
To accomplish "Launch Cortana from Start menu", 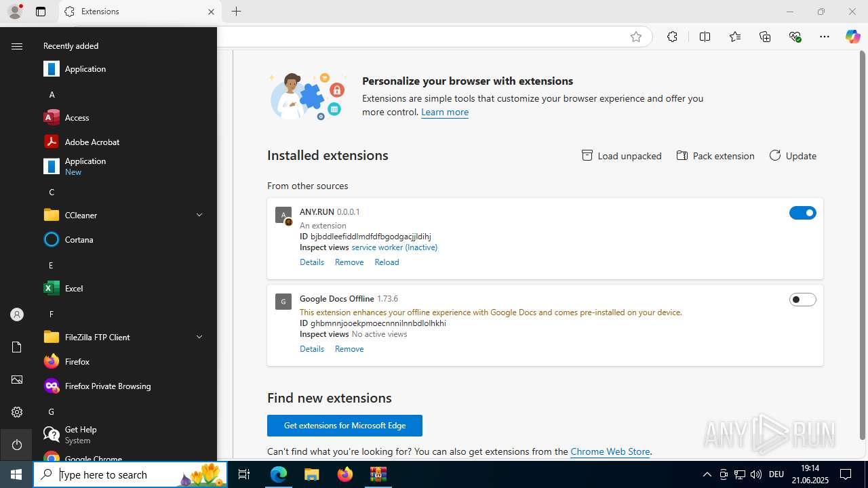I will click(126, 239).
